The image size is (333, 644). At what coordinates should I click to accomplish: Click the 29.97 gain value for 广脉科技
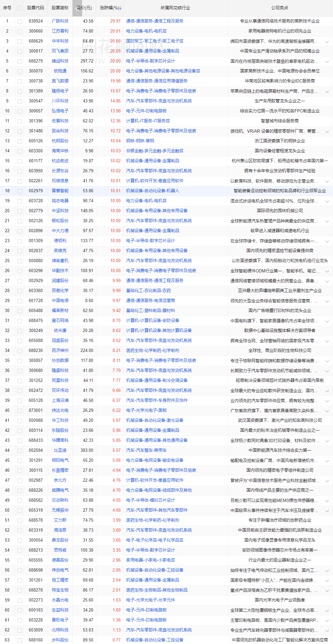coord(115,21)
